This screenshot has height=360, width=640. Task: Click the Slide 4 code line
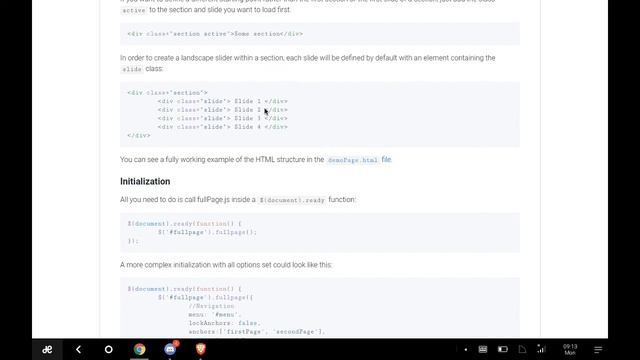pos(222,127)
